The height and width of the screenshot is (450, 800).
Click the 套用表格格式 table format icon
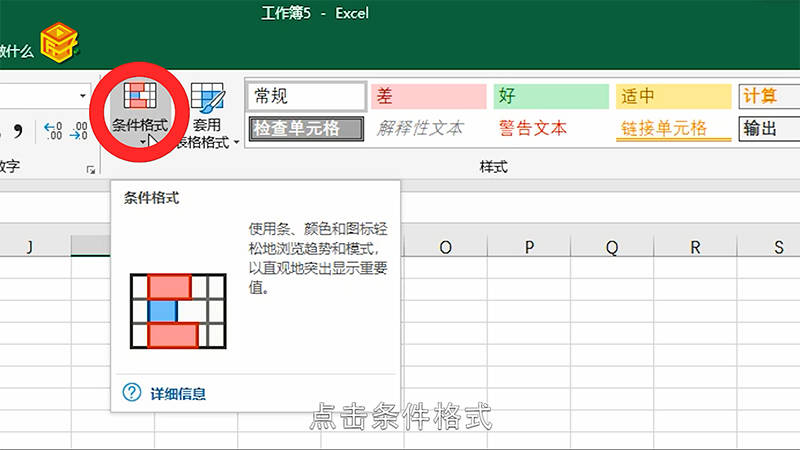pyautogui.click(x=208, y=99)
